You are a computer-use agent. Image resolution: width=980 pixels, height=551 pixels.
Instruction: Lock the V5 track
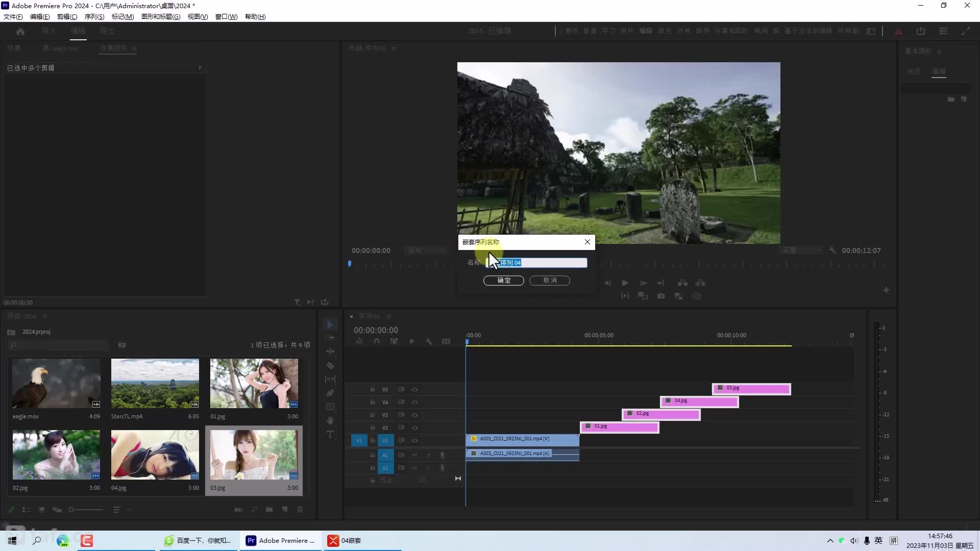[373, 389]
